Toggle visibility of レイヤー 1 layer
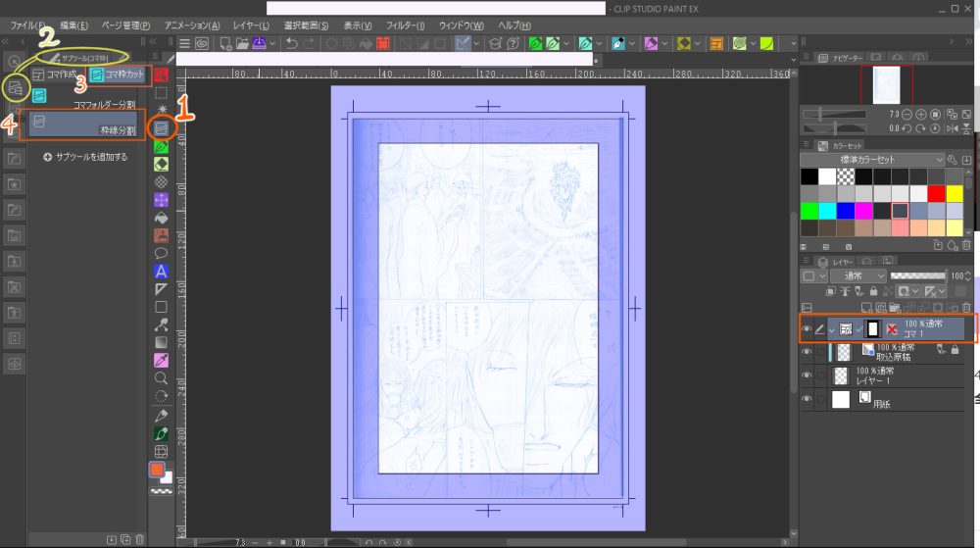 (808, 376)
